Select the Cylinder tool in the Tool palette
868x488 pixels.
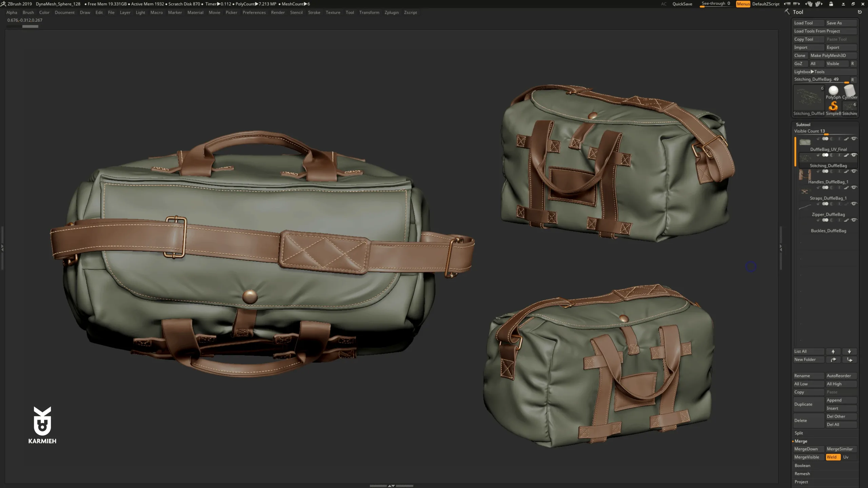coord(850,91)
